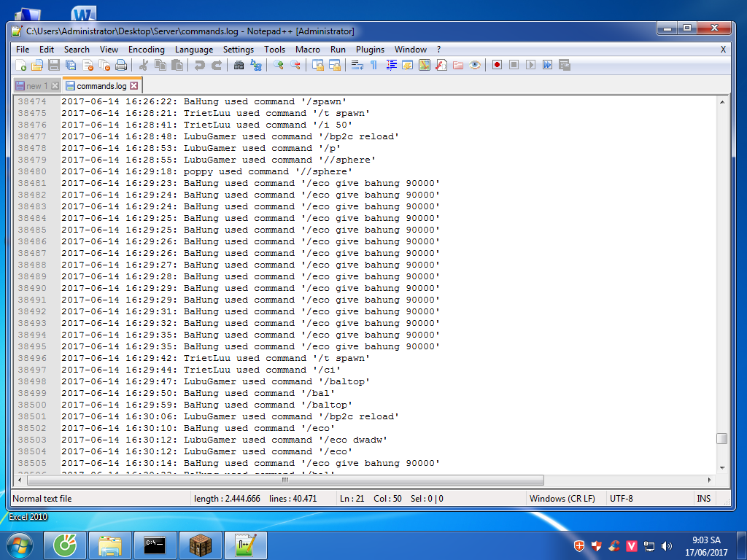Toggle file monitoring eye icon
Screen dimensions: 747x560
pos(475,65)
